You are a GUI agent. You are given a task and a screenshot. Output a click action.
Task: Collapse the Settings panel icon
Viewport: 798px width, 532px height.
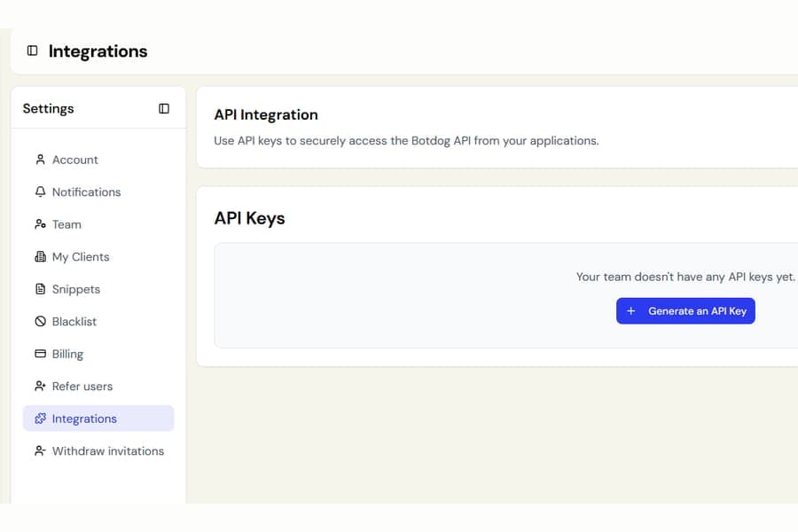point(164,108)
